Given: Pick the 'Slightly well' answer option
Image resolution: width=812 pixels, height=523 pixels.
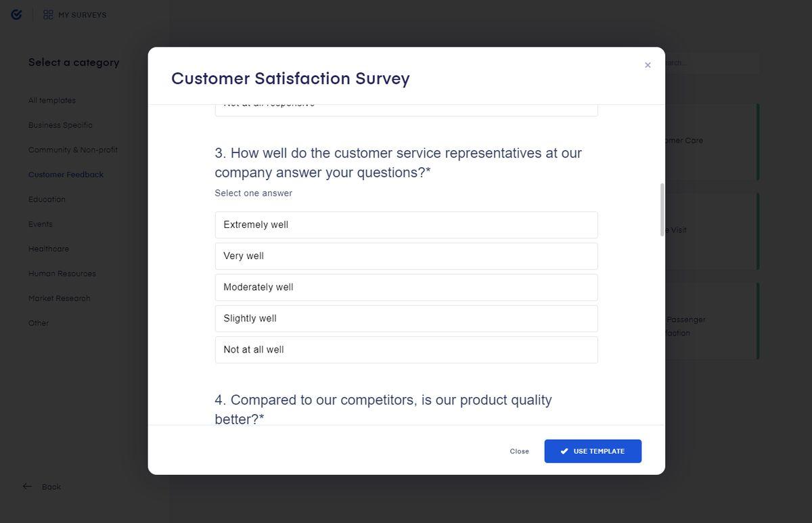Looking at the screenshot, I should pyautogui.click(x=406, y=318).
